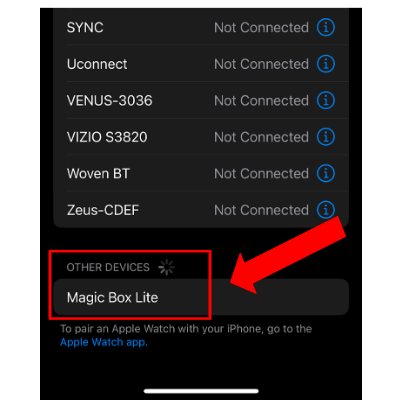406x412 pixels.
Task: Tap Not Connected status for SYNC
Action: pos(261,28)
